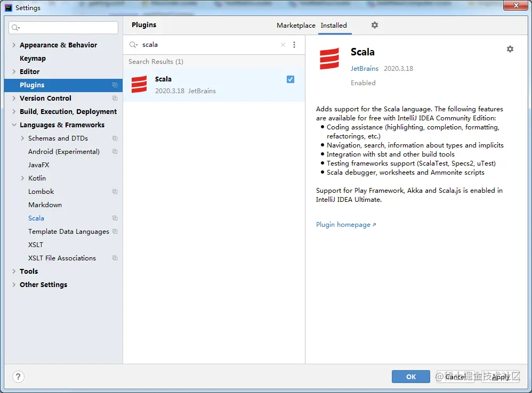Open JavaFX settings page
532x393 pixels.
(39, 165)
